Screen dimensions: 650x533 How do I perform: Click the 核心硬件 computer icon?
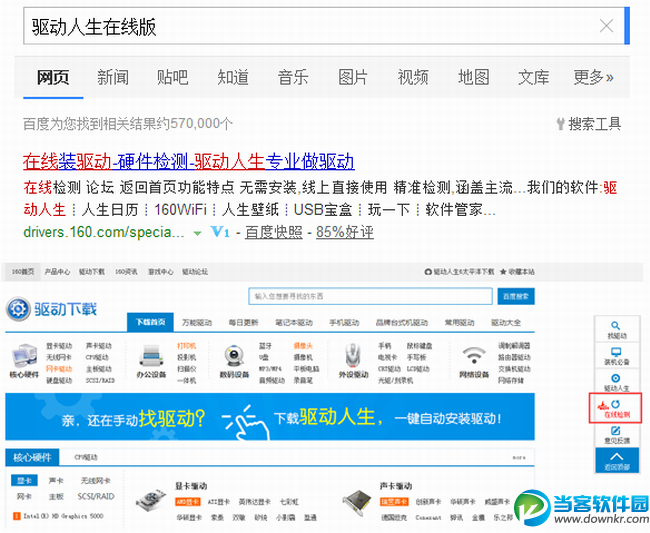point(24,356)
